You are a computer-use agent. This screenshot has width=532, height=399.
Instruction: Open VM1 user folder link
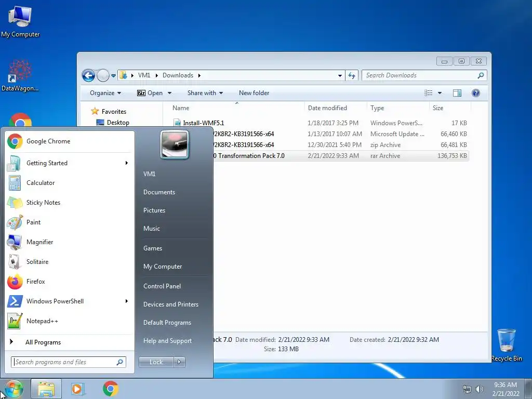149,174
